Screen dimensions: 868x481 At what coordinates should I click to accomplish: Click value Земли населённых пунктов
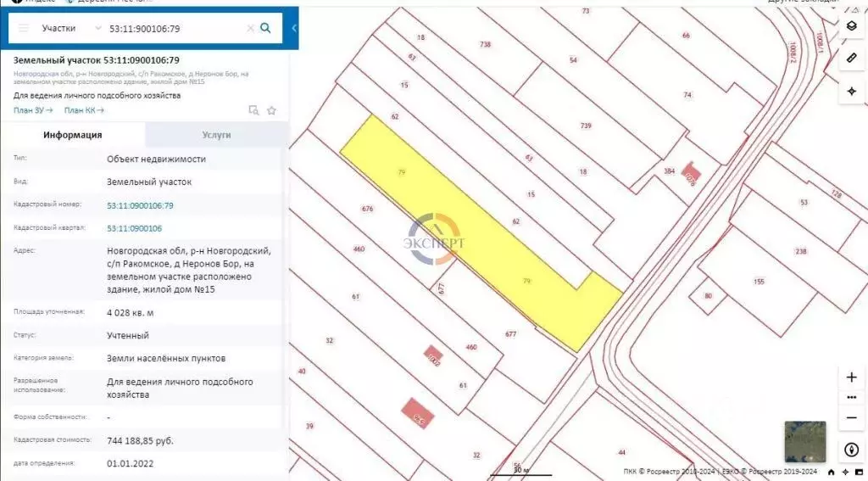166,359
